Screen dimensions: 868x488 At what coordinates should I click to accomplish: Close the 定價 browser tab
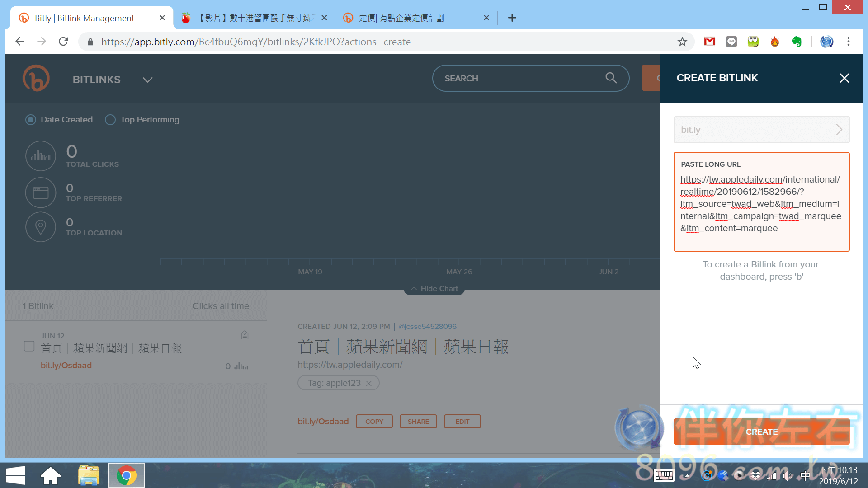point(486,18)
